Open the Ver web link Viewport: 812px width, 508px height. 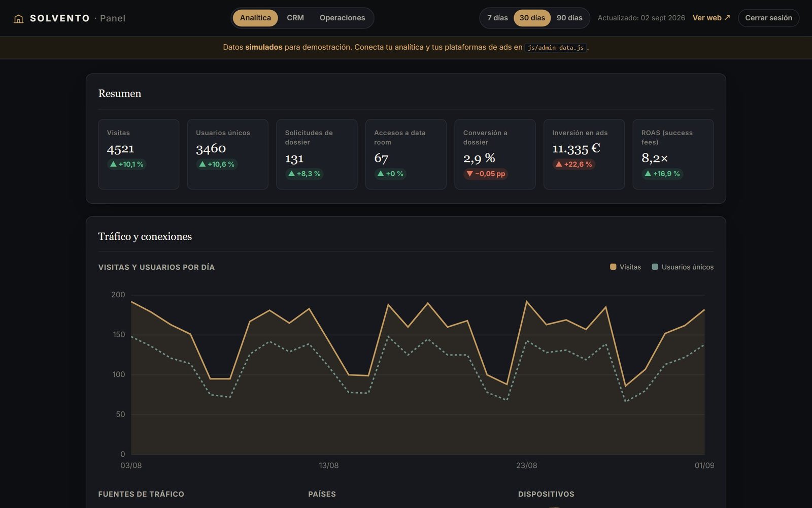click(712, 18)
